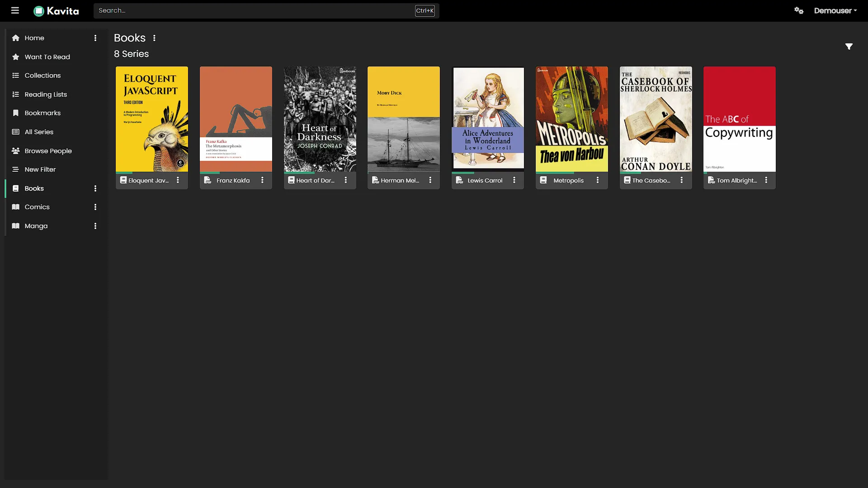The height and width of the screenshot is (488, 868).
Task: Open the filter funnel icon
Action: [849, 47]
